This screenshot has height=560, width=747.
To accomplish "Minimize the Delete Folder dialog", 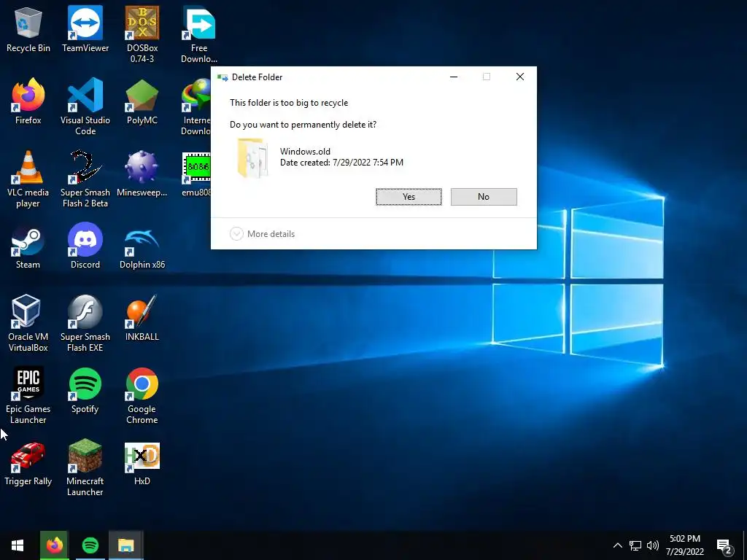I will coord(454,77).
